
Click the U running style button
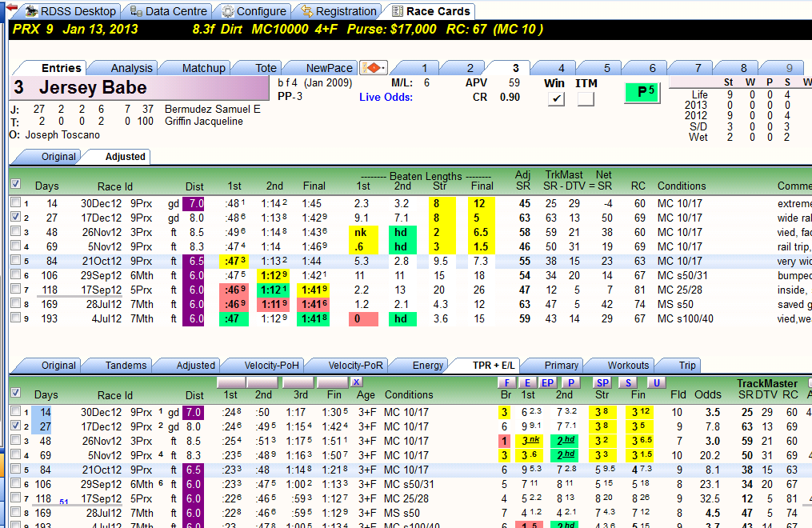coord(656,382)
